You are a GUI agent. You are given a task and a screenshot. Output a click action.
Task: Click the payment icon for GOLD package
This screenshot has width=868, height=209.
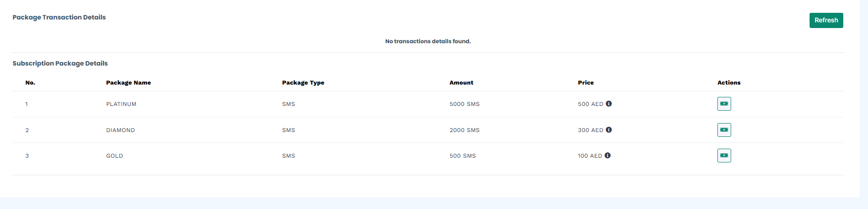pyautogui.click(x=724, y=155)
